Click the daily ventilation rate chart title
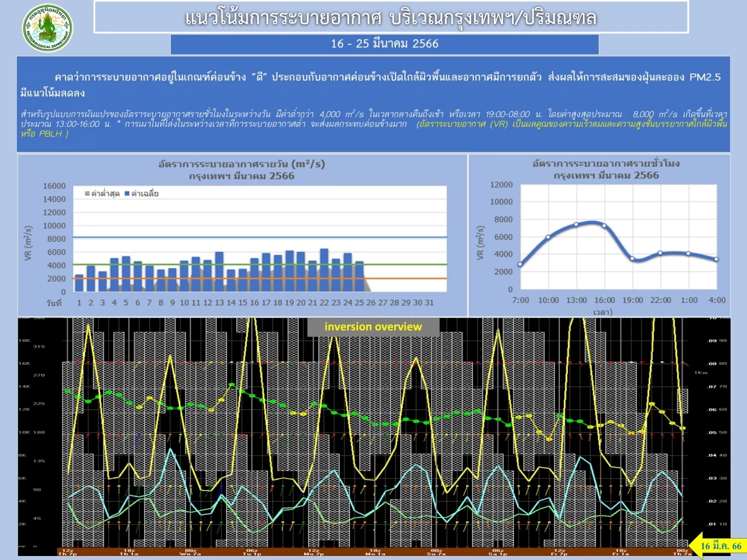 coord(241,170)
